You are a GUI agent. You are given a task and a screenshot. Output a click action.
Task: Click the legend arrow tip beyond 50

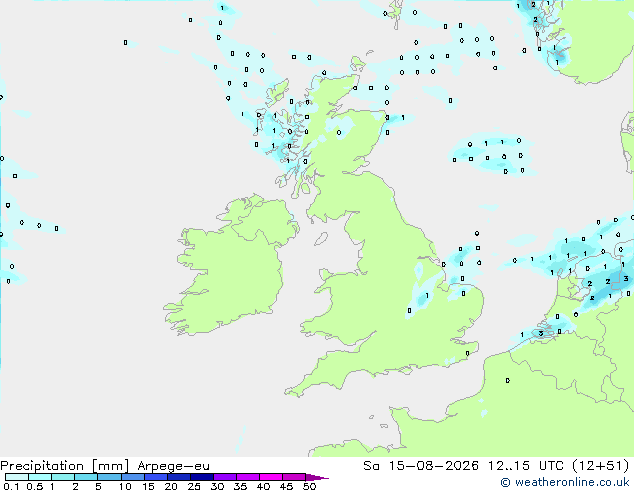pyautogui.click(x=318, y=477)
